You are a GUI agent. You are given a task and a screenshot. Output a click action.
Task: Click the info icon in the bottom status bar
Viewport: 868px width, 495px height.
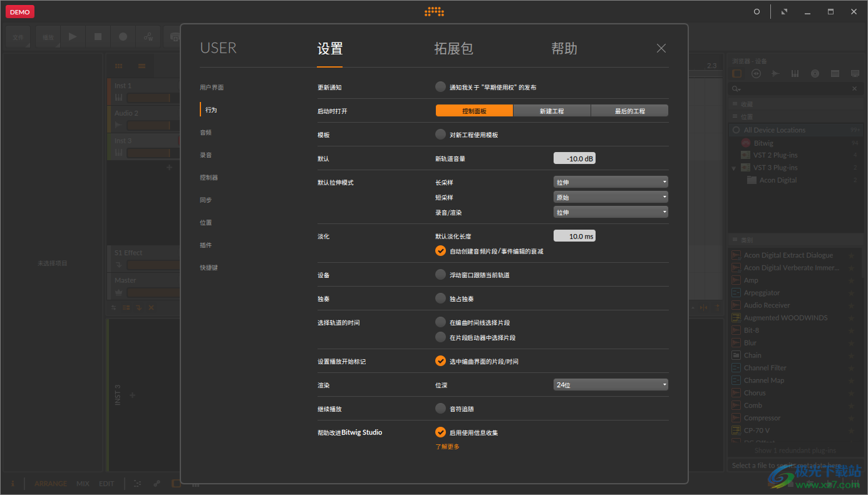click(11, 483)
